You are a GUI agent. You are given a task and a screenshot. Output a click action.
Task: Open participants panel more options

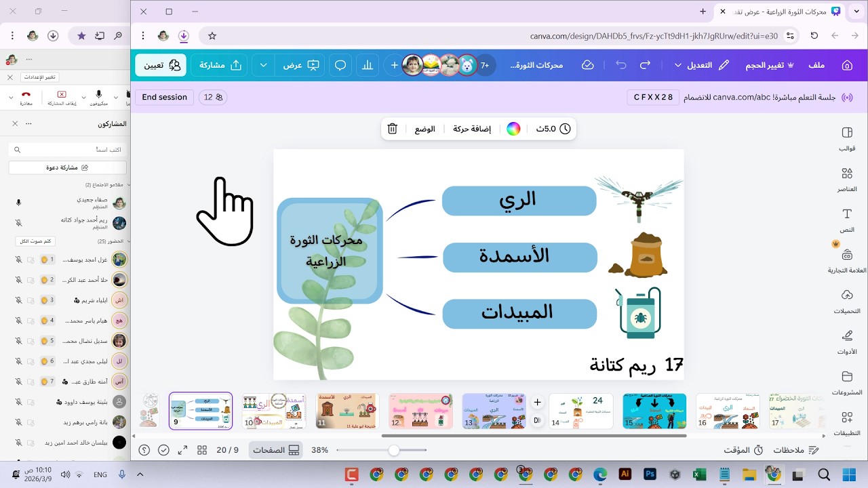[x=28, y=124]
